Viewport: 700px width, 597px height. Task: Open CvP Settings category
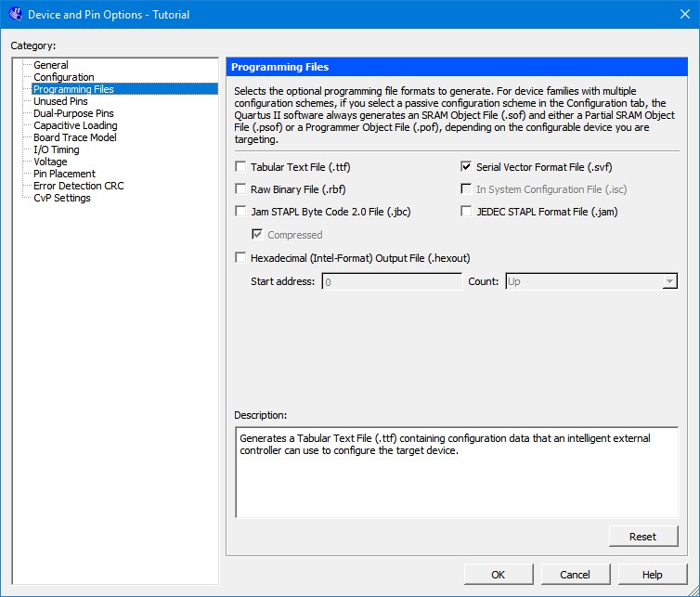pos(62,198)
